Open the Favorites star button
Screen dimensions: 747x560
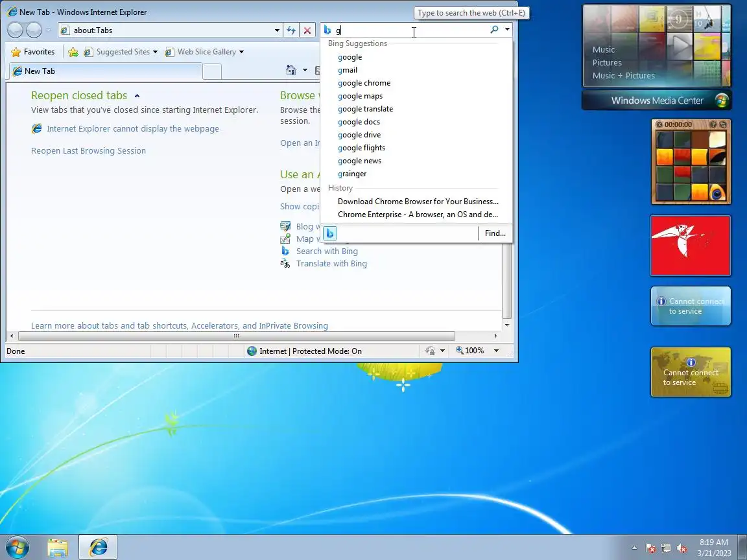coord(33,52)
